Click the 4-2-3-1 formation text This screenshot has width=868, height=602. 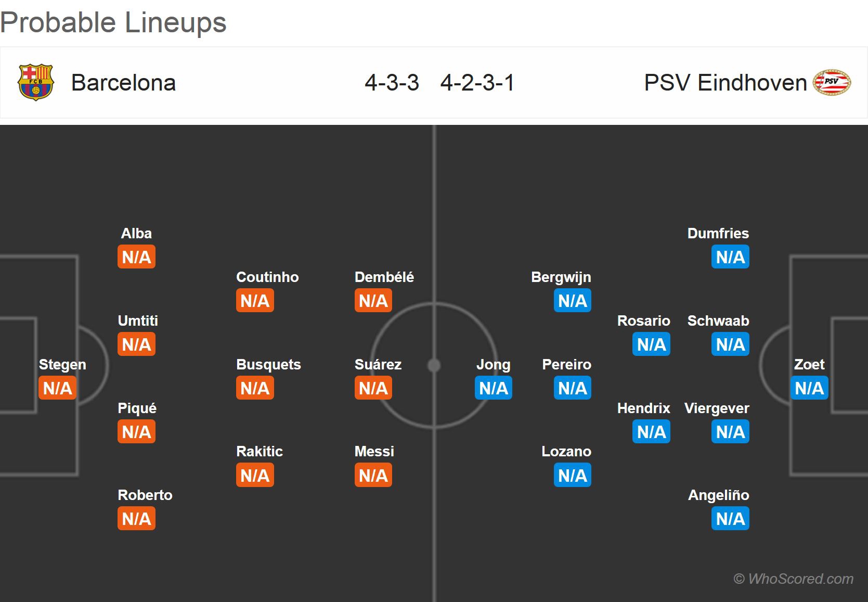pos(477,83)
